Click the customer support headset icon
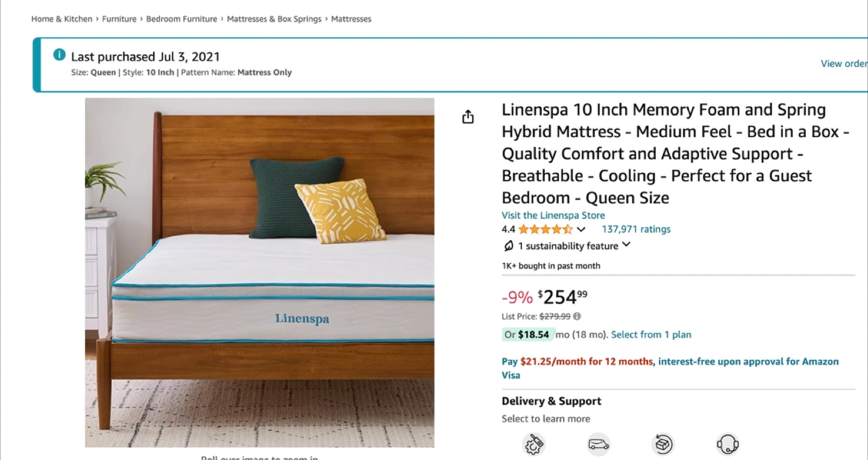This screenshot has width=868, height=460. [x=728, y=445]
